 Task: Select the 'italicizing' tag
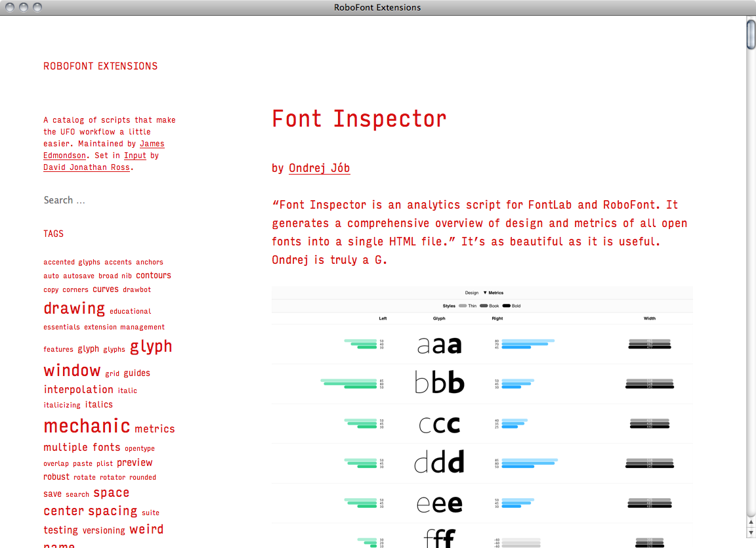pos(62,405)
